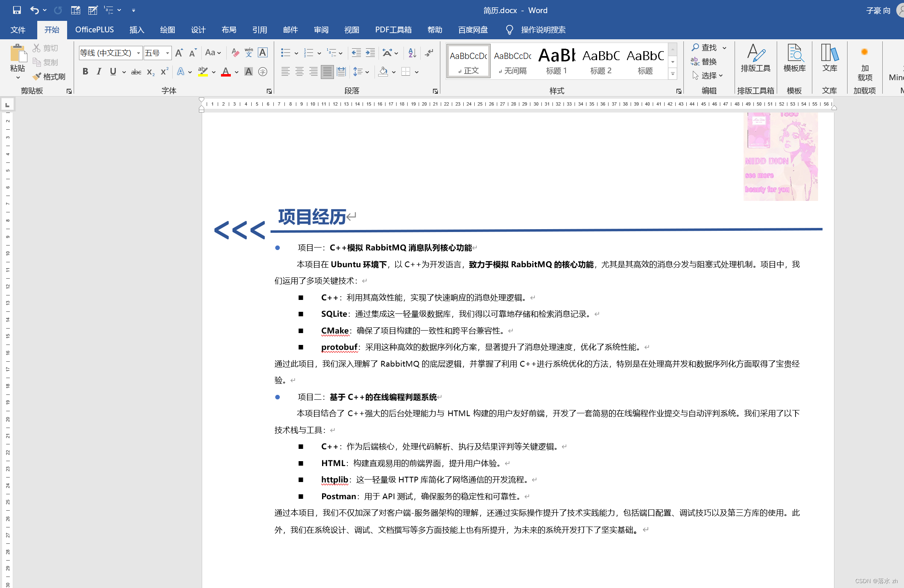Open the font name dropdown
Viewport: 904px width, 588px height.
click(x=138, y=53)
